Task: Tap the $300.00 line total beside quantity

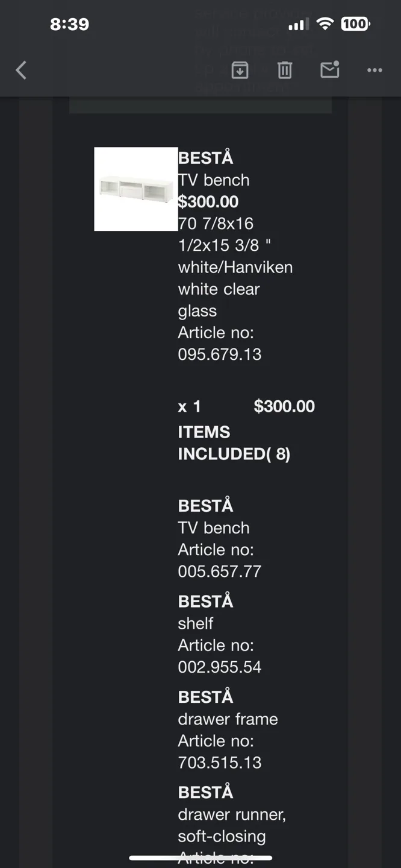Action: 284,406
